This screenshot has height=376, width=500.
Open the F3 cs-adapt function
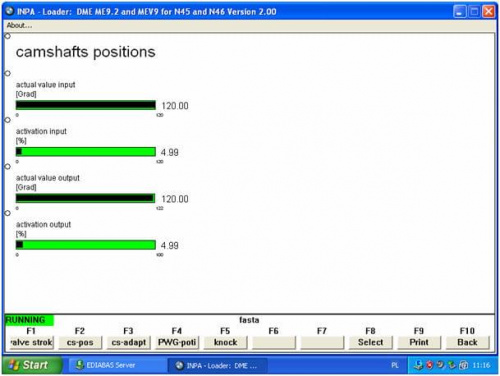pyautogui.click(x=129, y=342)
